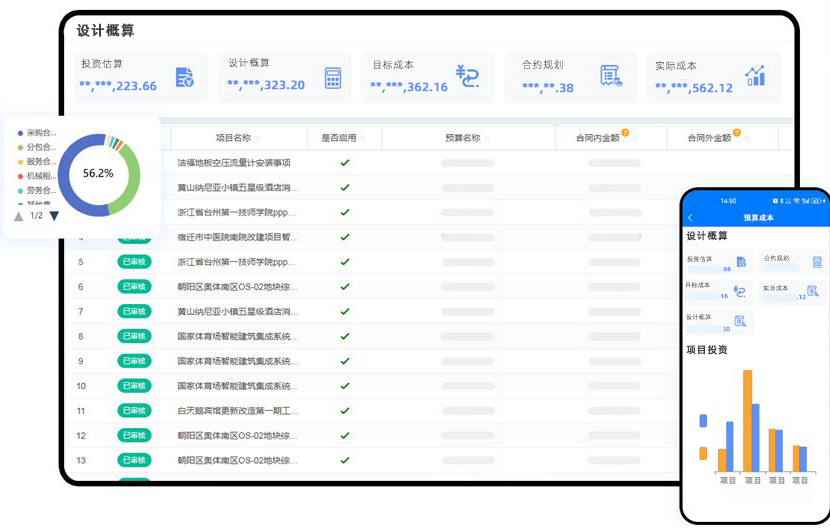The width and height of the screenshot is (830, 528).
Task: Click the 合约规划 contract icon
Action: click(x=612, y=77)
